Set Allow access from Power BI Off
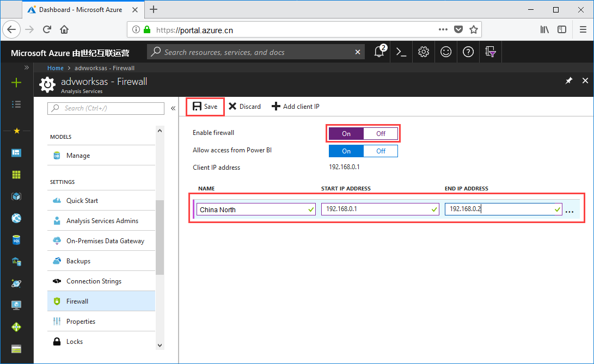Screen dimensions: 594x364 tap(381, 151)
